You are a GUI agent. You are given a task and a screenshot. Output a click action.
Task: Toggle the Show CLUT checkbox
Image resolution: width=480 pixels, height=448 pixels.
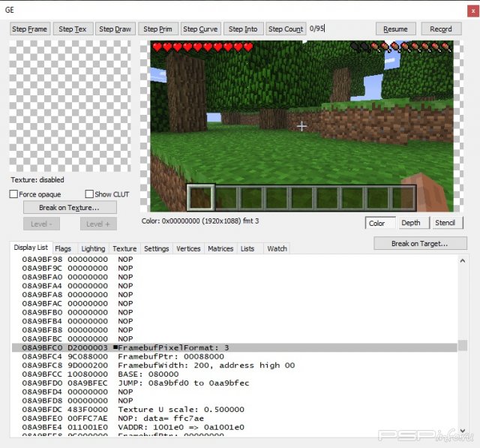click(89, 194)
